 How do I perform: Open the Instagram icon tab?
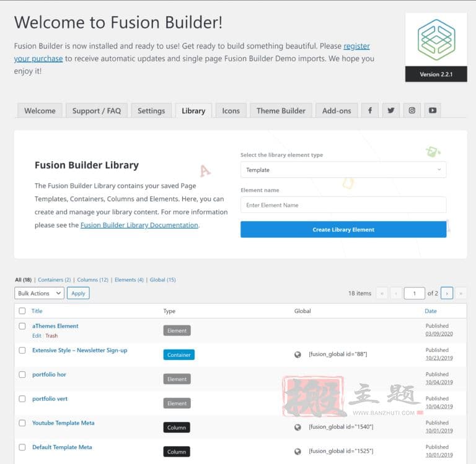pyautogui.click(x=412, y=110)
